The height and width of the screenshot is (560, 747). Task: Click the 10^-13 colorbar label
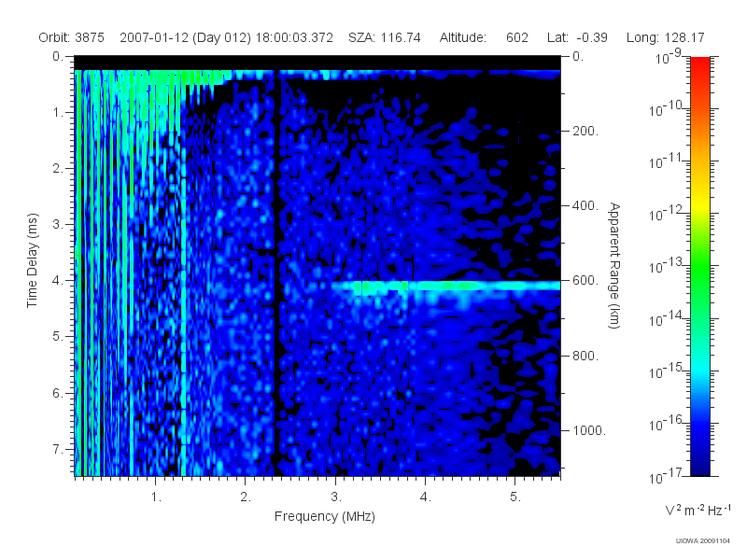pos(666,266)
